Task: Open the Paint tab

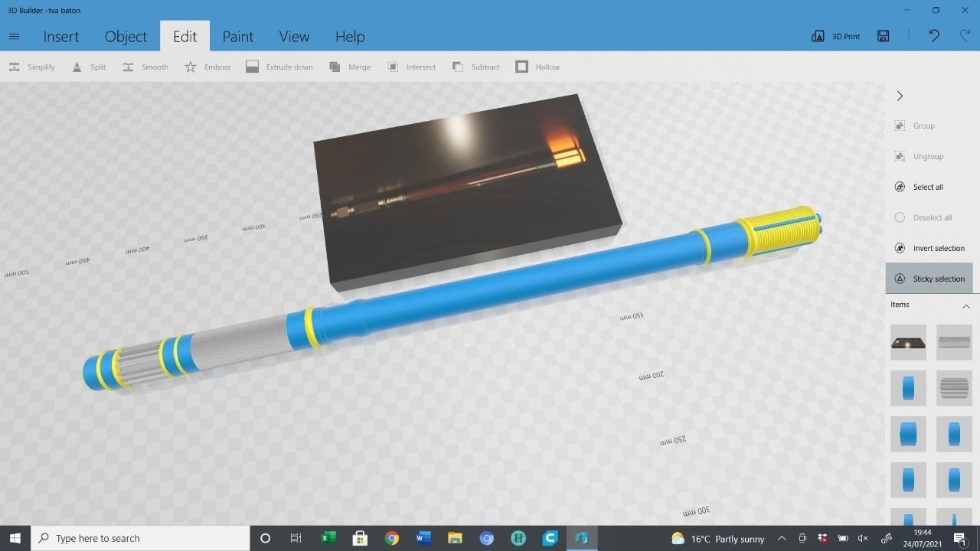Action: [238, 36]
